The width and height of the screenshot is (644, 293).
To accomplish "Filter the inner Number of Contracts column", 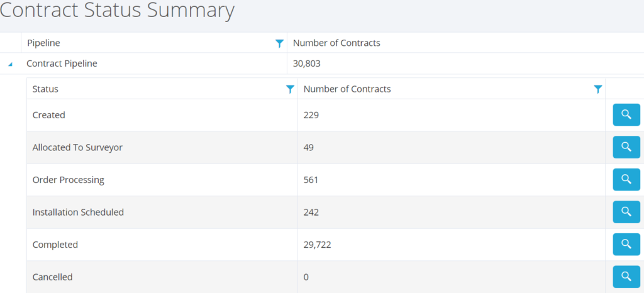I will [x=598, y=89].
